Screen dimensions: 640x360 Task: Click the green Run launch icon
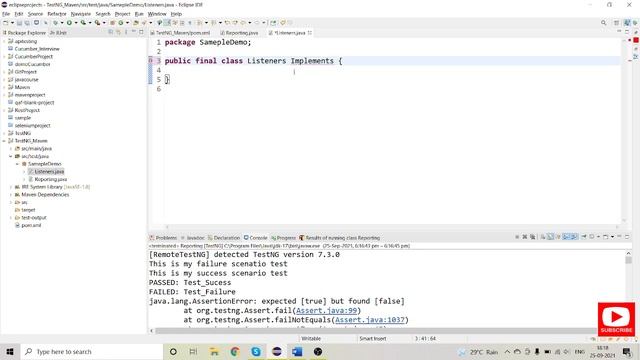tap(69, 23)
